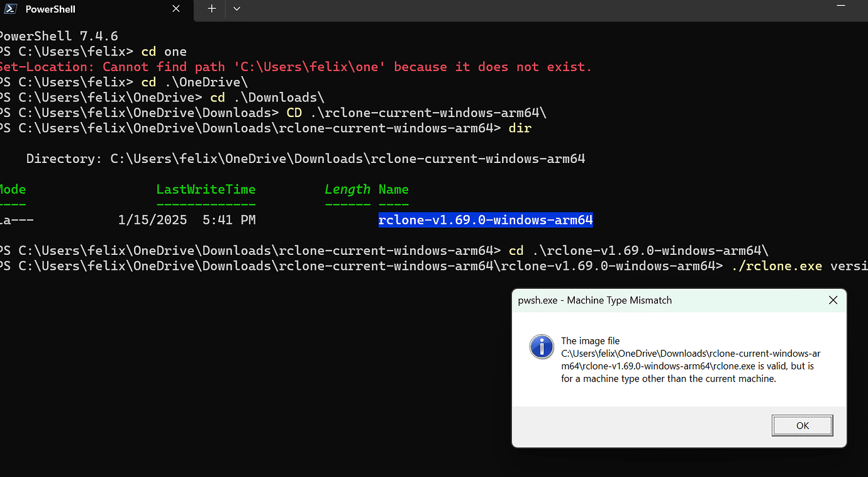Click OK in Machine Type Mismatch dialog
The width and height of the screenshot is (868, 477).
coord(802,425)
